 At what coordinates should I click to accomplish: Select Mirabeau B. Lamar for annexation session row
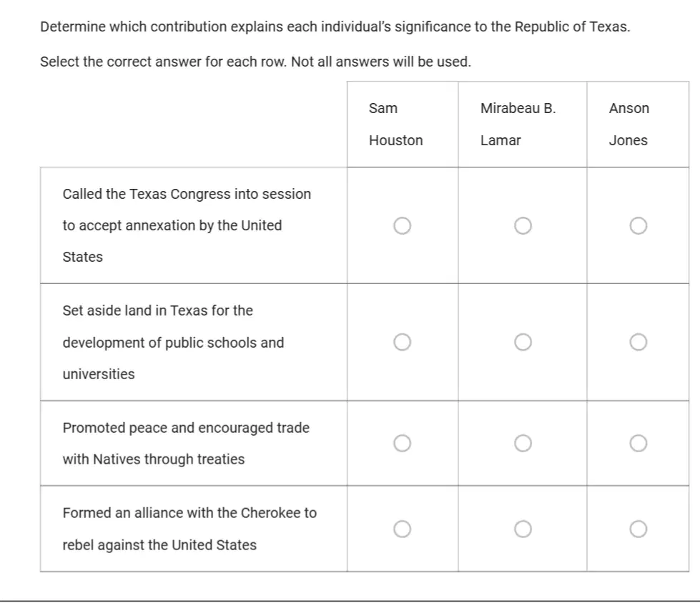tap(523, 226)
